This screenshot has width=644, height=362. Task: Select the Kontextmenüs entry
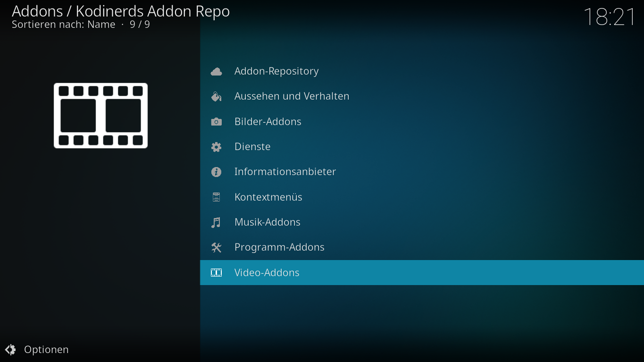(x=422, y=197)
